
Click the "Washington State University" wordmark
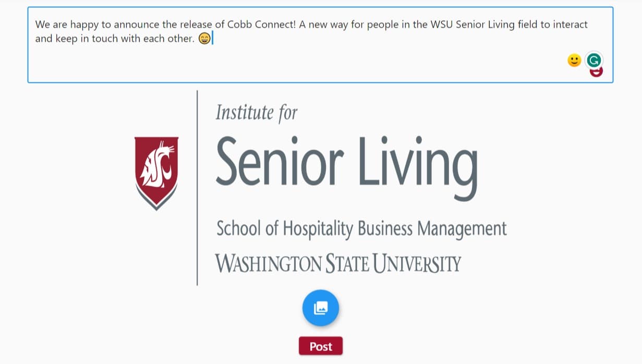(x=338, y=263)
